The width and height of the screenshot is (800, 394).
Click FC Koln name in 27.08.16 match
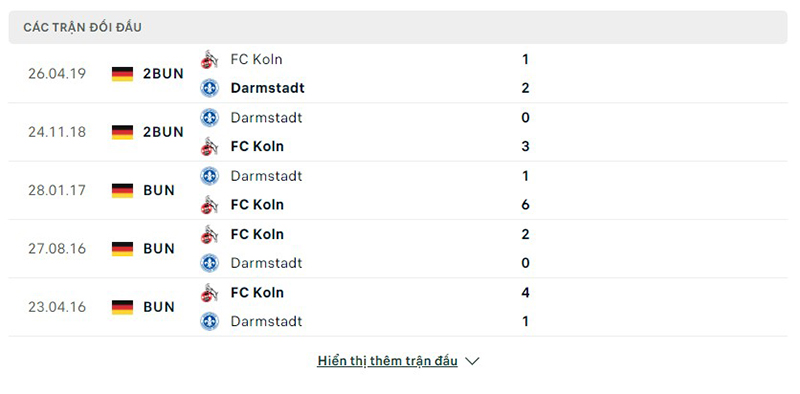257,234
